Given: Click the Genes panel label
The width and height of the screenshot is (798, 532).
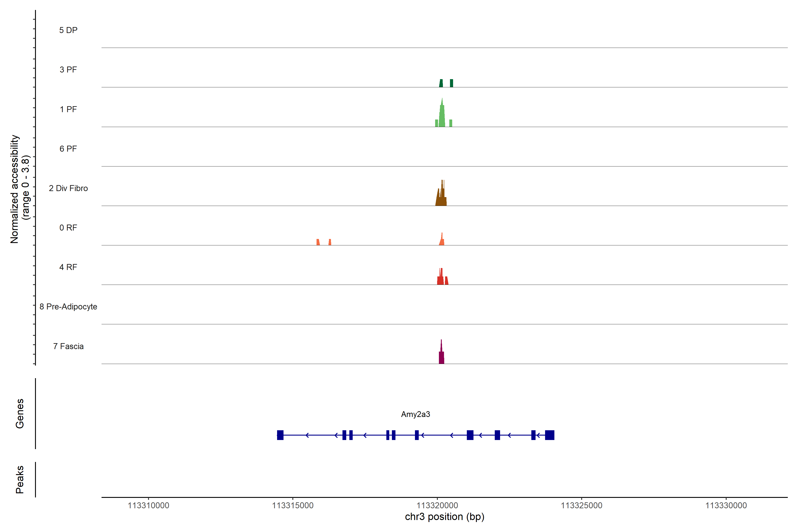Looking at the screenshot, I should point(20,414).
